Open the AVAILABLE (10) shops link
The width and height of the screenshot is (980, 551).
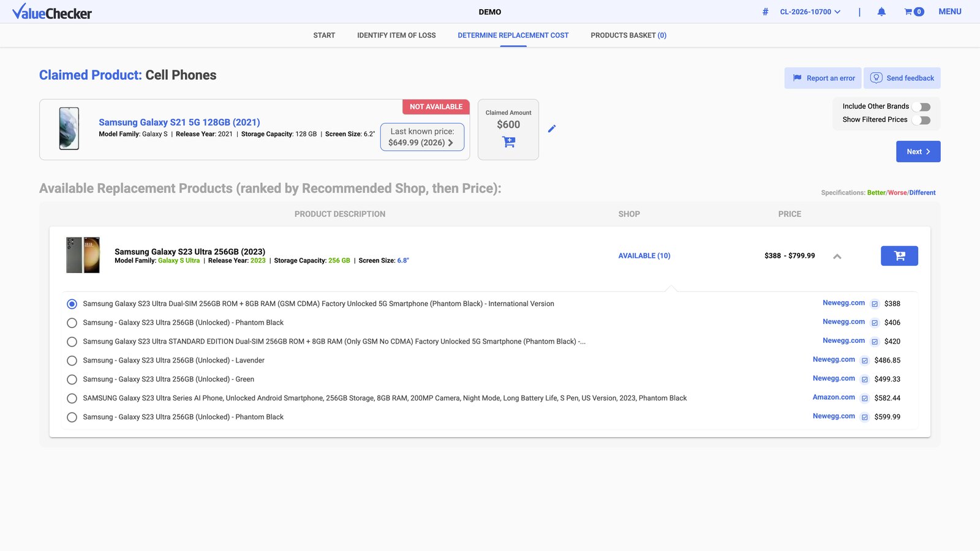(644, 256)
